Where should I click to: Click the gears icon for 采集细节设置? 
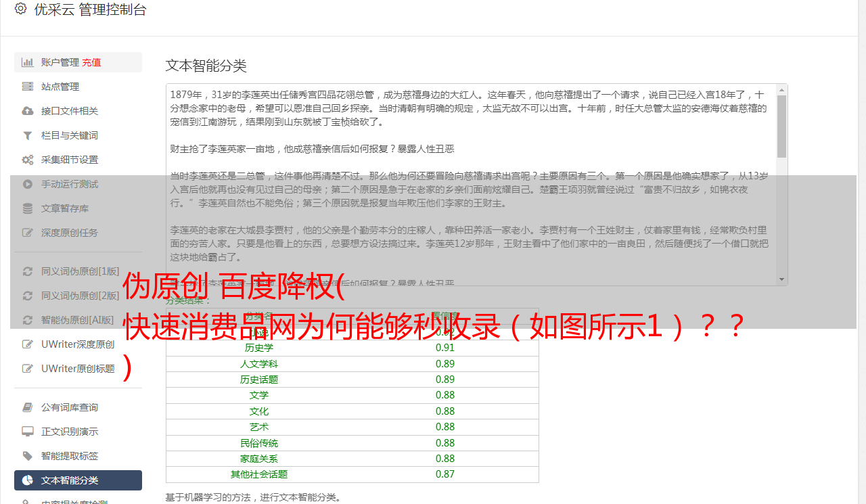coord(28,160)
